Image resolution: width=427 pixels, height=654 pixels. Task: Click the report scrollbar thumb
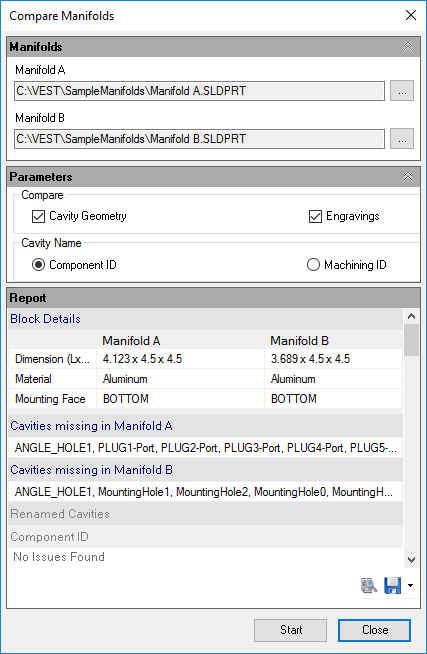click(411, 340)
